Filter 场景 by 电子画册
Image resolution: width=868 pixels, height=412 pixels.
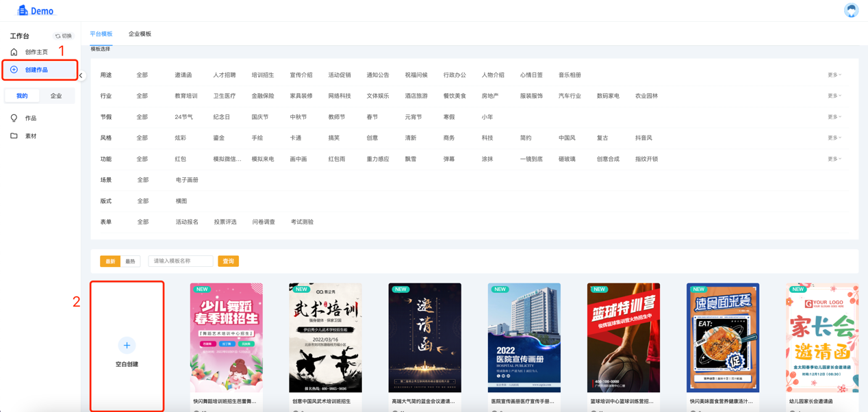point(187,180)
